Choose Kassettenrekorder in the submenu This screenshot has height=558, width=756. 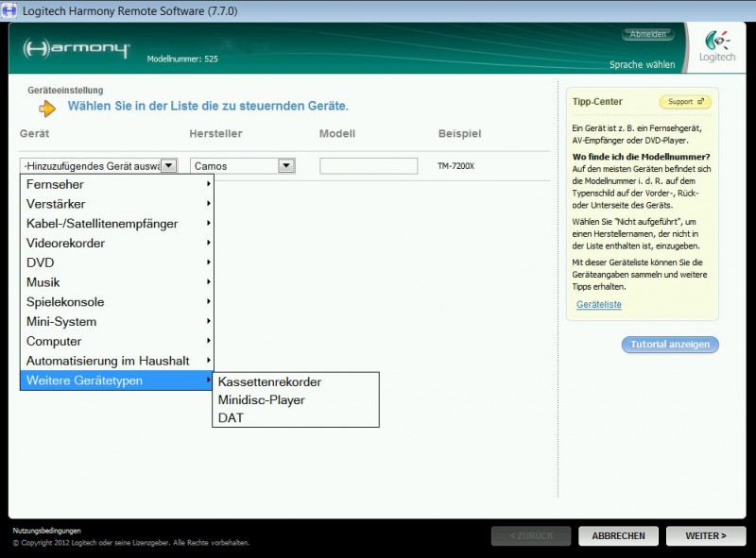269,382
